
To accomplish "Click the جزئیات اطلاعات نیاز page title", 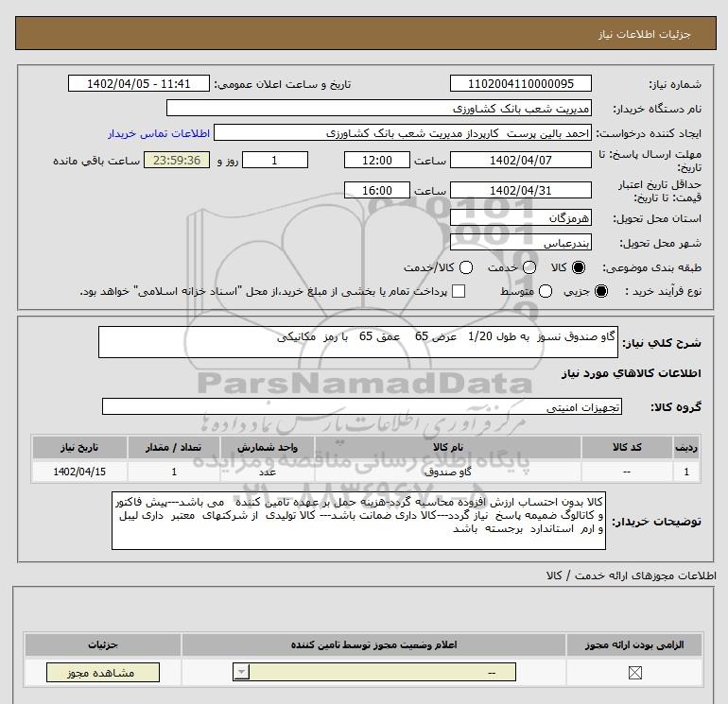I will pos(645,34).
